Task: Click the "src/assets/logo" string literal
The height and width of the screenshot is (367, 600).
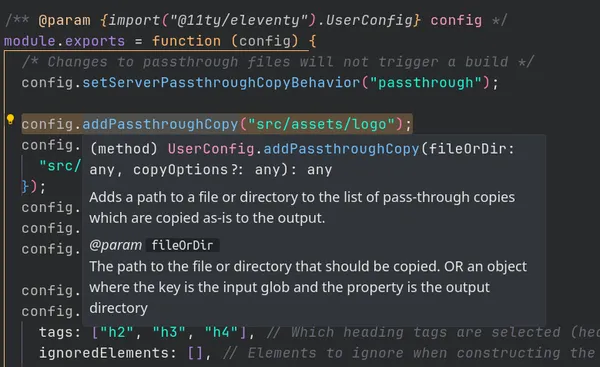Action: [321, 124]
